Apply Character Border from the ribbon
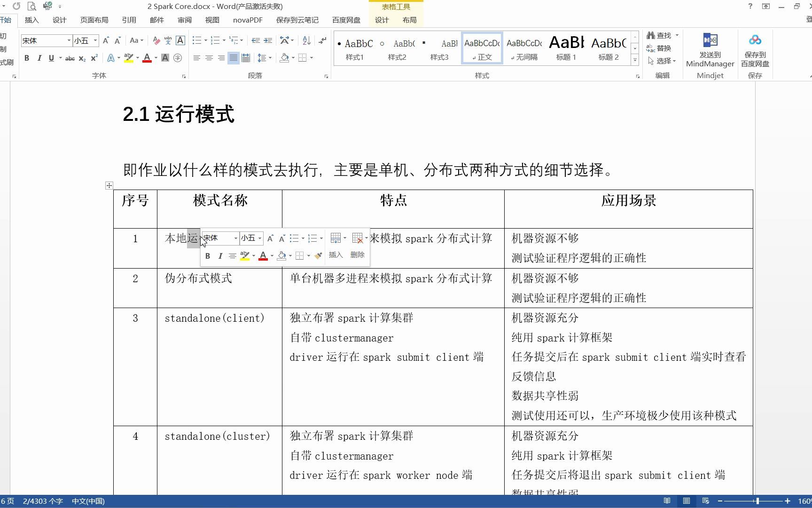The image size is (812, 508). pyautogui.click(x=180, y=41)
